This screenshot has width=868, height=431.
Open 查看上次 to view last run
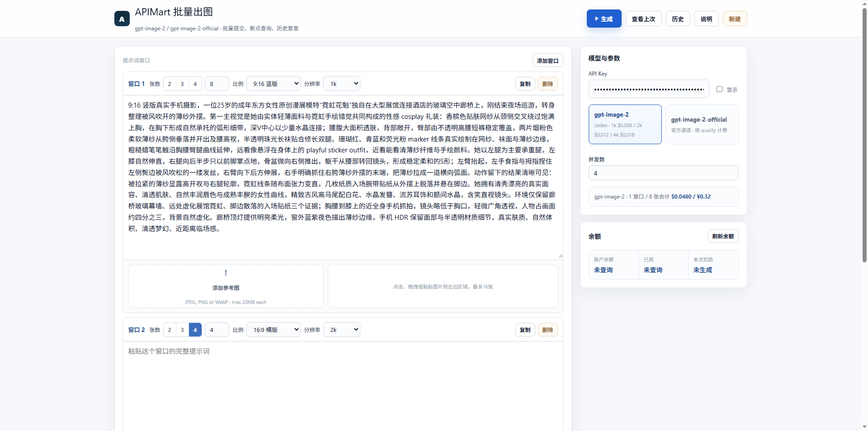pyautogui.click(x=643, y=19)
